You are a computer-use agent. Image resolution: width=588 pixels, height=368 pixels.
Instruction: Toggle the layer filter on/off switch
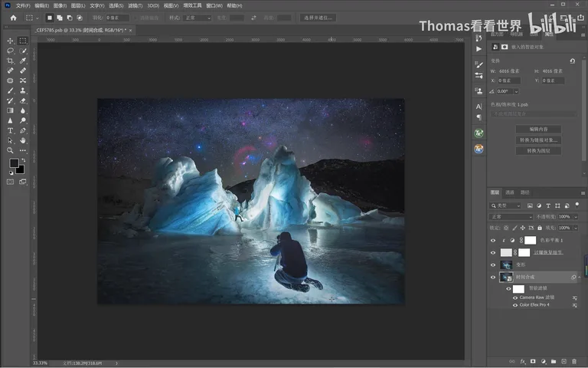[577, 205]
